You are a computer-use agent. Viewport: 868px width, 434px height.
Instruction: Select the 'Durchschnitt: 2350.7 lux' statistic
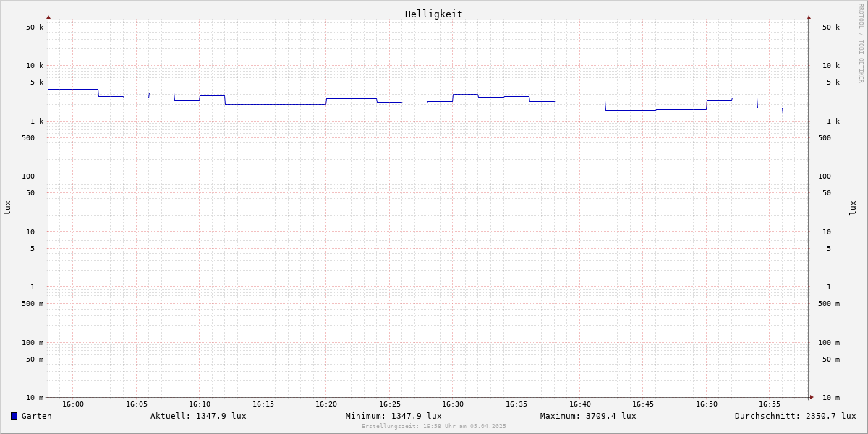point(796,416)
